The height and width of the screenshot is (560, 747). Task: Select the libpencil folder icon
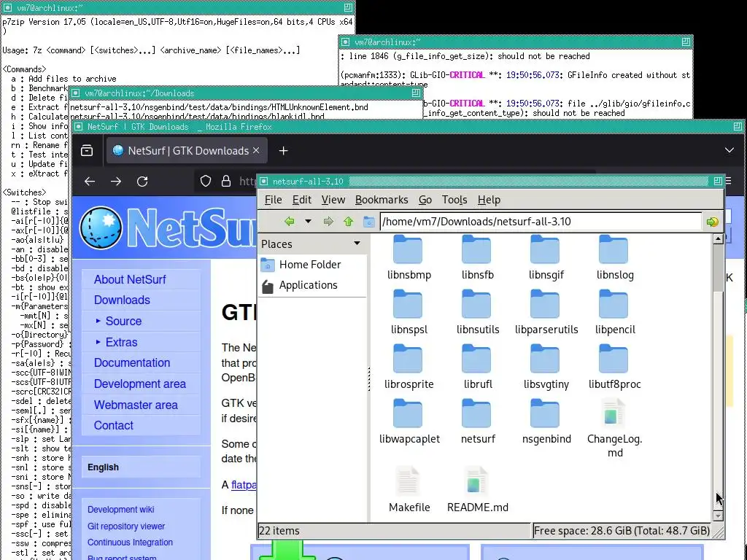(x=613, y=304)
